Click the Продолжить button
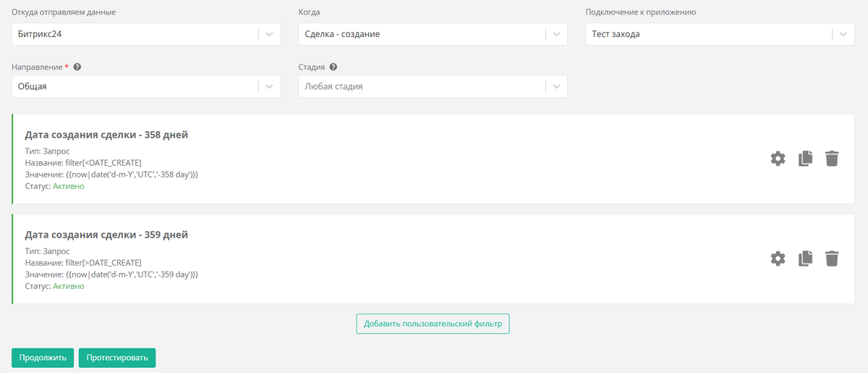 pyautogui.click(x=43, y=358)
